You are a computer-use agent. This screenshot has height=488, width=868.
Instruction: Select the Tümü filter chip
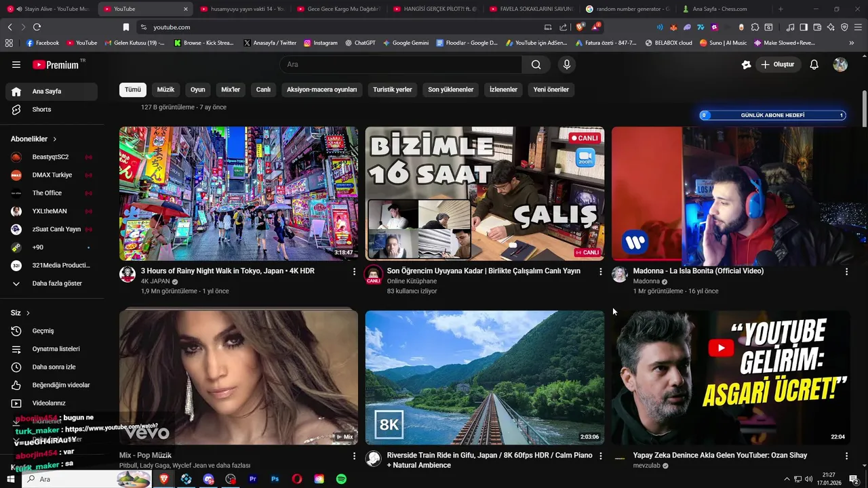(133, 89)
